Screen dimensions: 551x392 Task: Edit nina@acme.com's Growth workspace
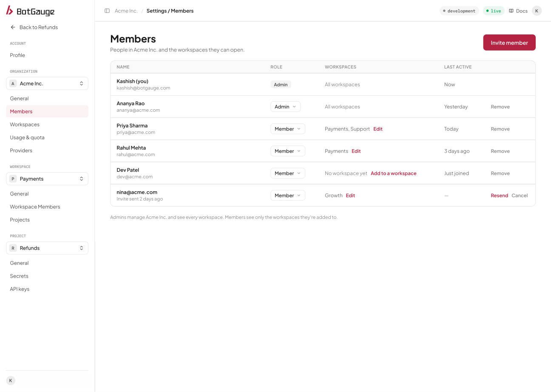point(350,196)
